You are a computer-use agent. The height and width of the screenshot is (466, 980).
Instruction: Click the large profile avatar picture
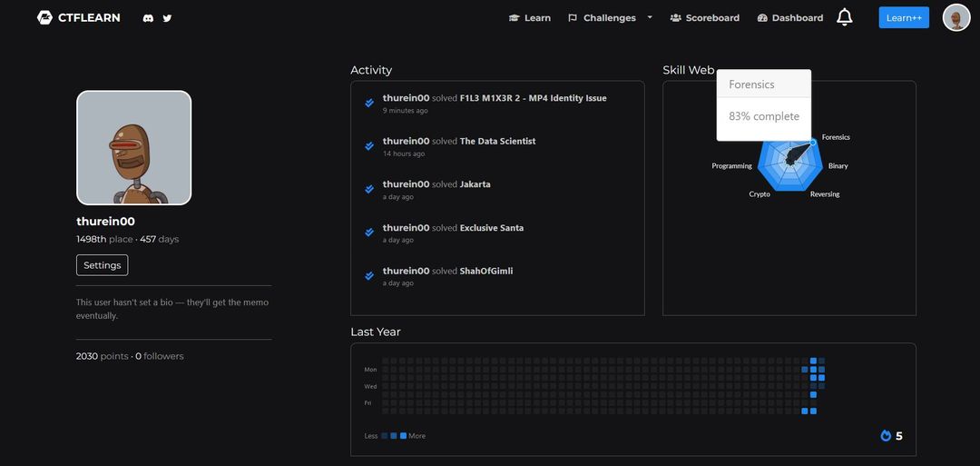click(x=133, y=148)
